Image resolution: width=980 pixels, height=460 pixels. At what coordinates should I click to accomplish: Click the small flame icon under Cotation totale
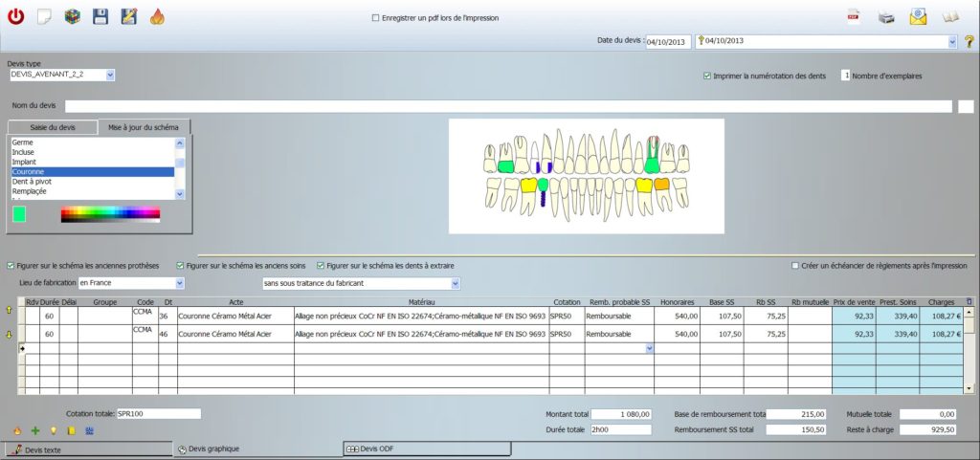pos(17,430)
